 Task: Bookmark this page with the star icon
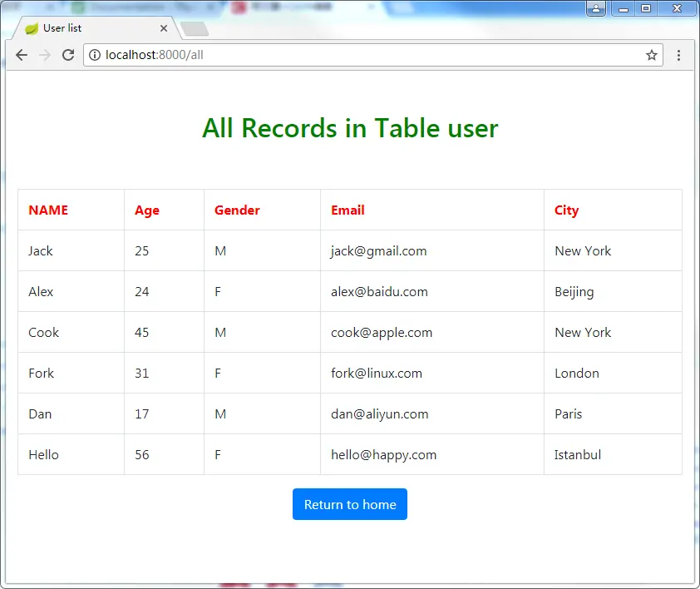tap(651, 55)
